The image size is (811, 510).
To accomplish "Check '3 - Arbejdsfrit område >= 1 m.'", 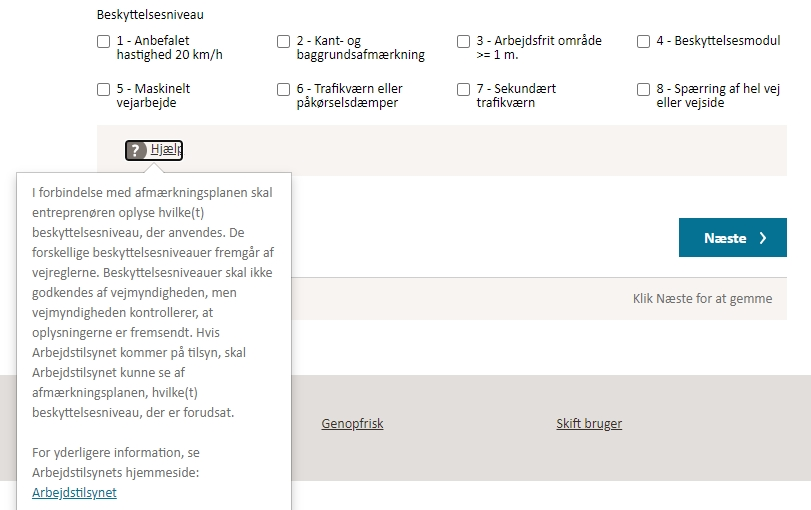I will click(464, 42).
